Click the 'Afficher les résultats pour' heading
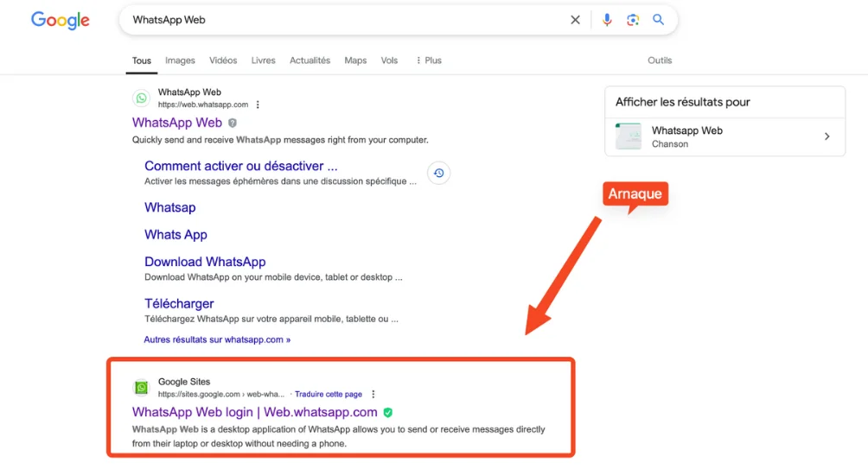This screenshot has width=868, height=469. [682, 102]
